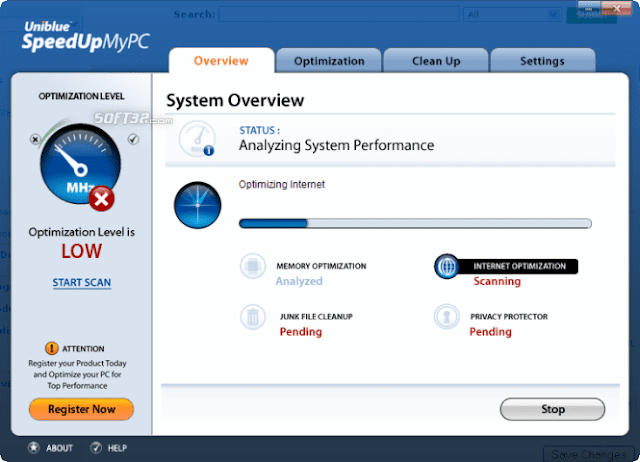Viewport: 640px width, 462px height.
Task: Click the Junk File Cleanup trash icon
Action: click(253, 317)
